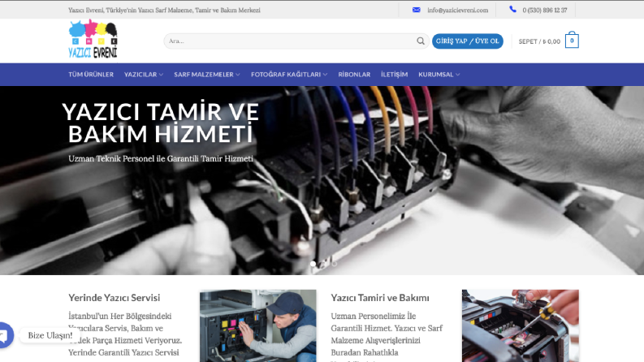The width and height of the screenshot is (644, 362).
Task: Open the technician repairing printer thumbnail
Action: click(x=258, y=326)
